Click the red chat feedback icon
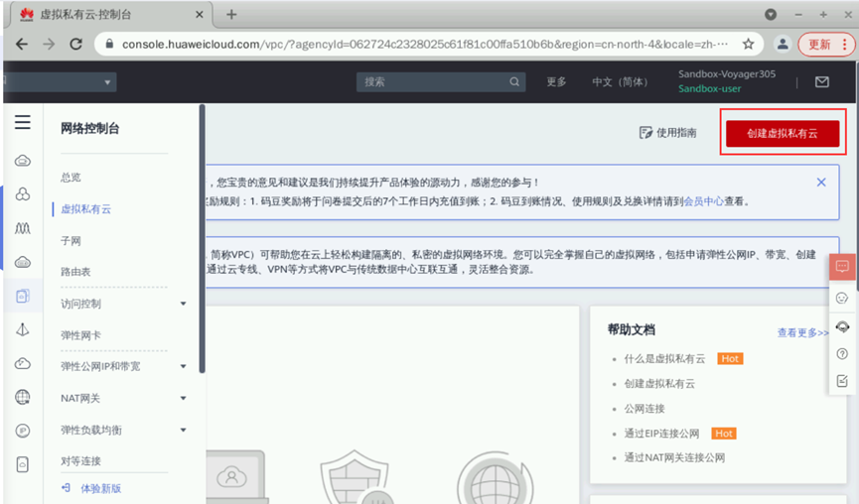This screenshot has height=504, width=859. [x=842, y=267]
